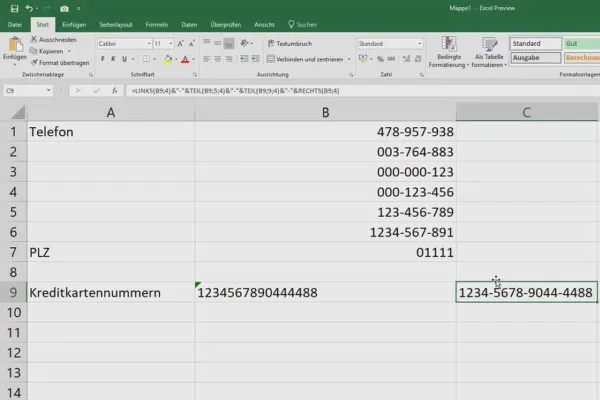Align text left in the Ausrichtung group

pyautogui.click(x=207, y=59)
